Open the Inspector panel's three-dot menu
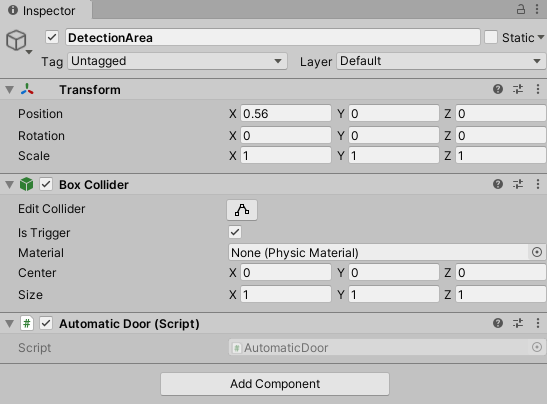 pyautogui.click(x=537, y=9)
